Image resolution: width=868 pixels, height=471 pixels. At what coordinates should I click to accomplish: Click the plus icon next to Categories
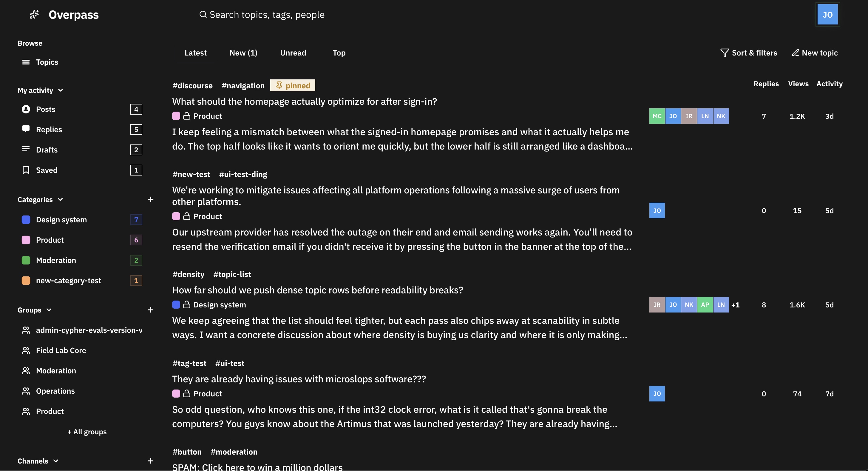point(151,200)
